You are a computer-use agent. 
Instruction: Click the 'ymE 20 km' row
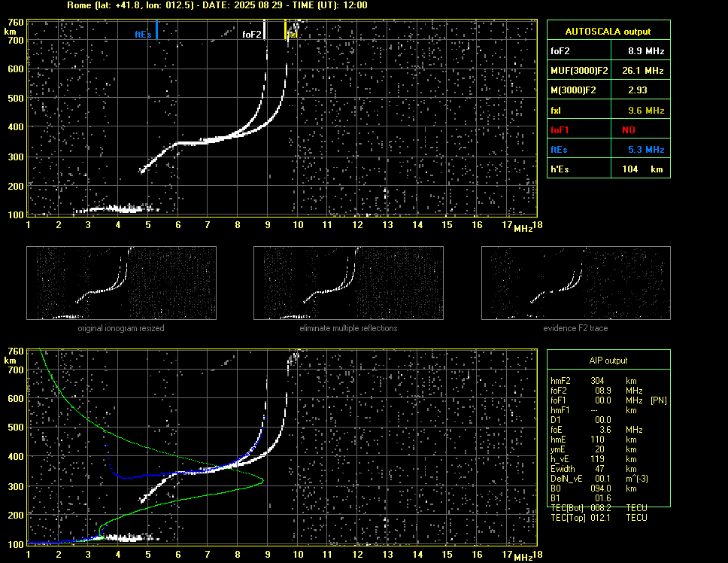[x=593, y=449]
